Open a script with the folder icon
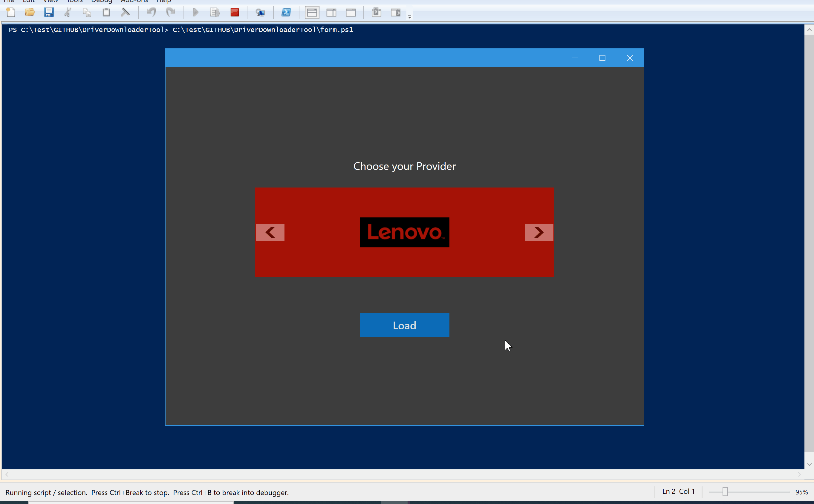 click(x=30, y=13)
